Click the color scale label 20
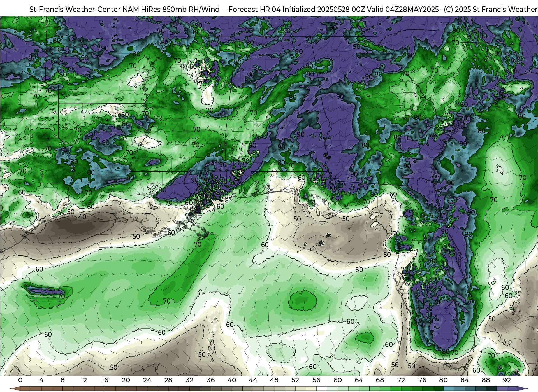 (126, 380)
